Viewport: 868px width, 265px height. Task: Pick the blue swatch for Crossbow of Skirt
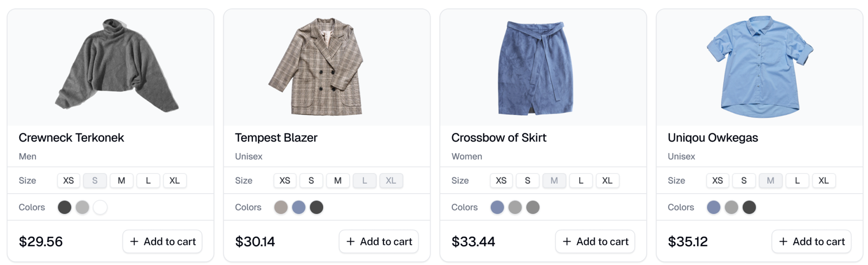[497, 207]
